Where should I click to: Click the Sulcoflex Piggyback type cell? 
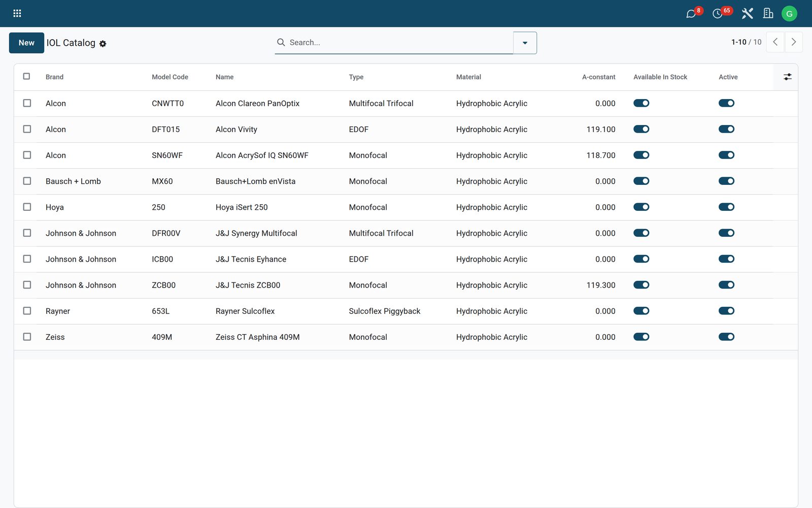[x=385, y=311]
